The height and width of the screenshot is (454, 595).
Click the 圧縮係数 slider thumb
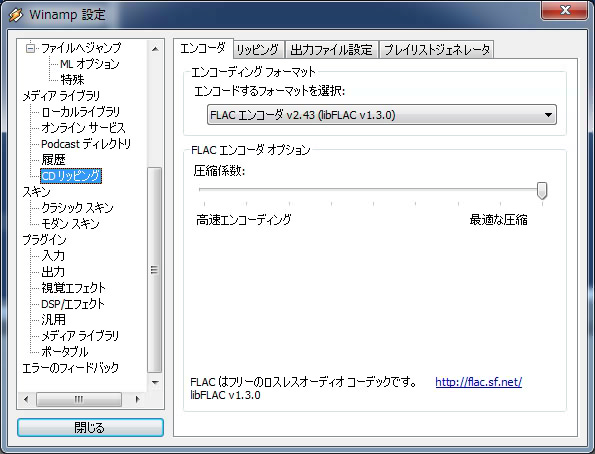[542, 191]
